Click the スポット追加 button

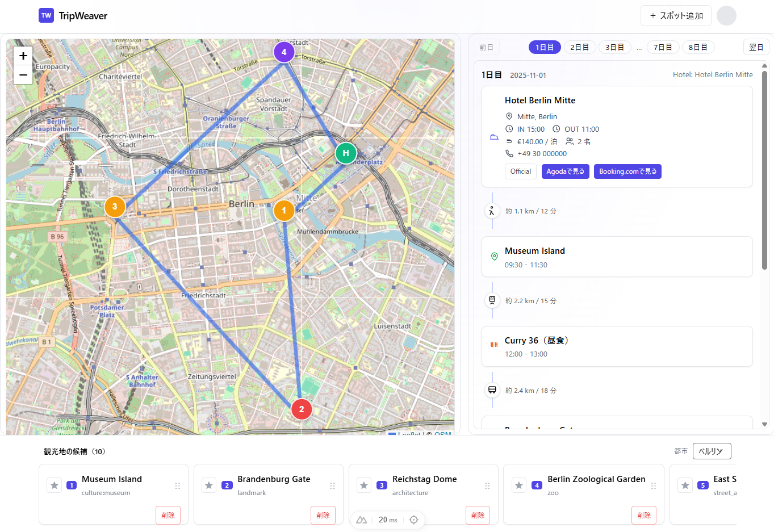tap(676, 16)
